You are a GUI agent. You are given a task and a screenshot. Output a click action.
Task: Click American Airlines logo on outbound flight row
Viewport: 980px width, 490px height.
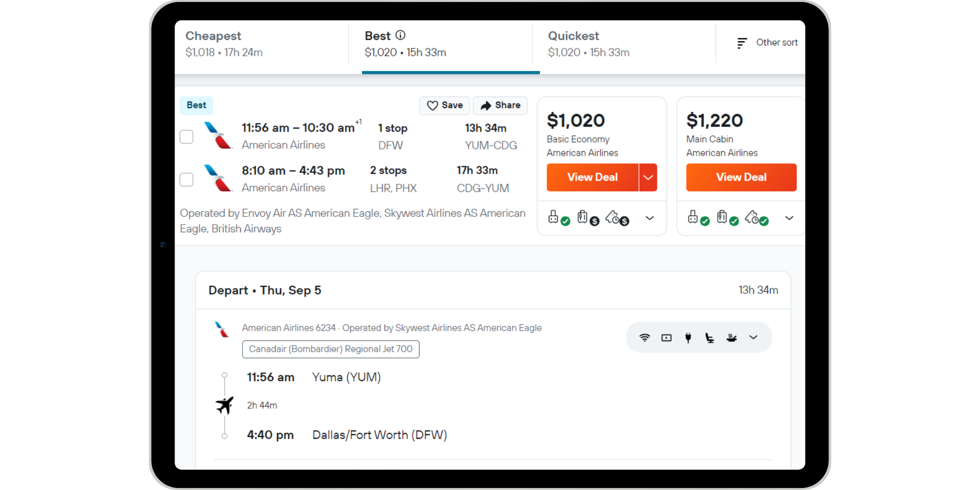pyautogui.click(x=218, y=135)
